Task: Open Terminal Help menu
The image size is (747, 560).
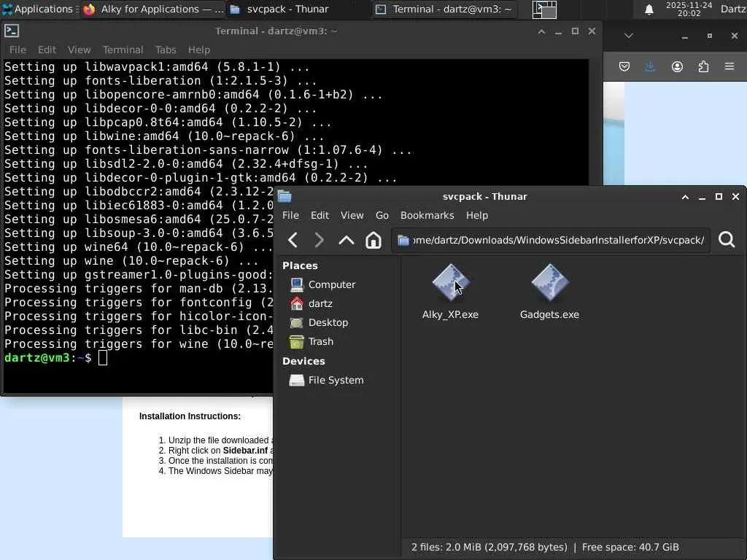Action: coord(198,50)
